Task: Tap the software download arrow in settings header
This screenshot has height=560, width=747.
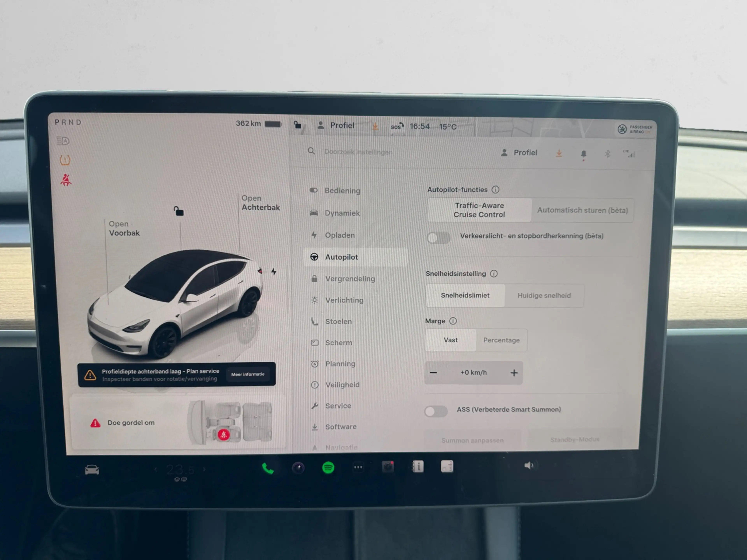Action: click(559, 153)
